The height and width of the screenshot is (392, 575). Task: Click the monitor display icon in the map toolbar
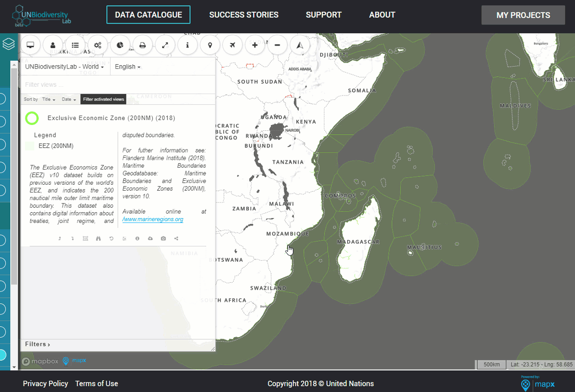point(30,45)
